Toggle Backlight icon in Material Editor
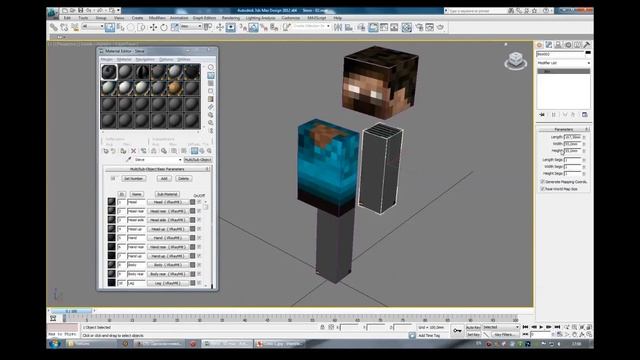This screenshot has width=640, height=360. pos(211,76)
